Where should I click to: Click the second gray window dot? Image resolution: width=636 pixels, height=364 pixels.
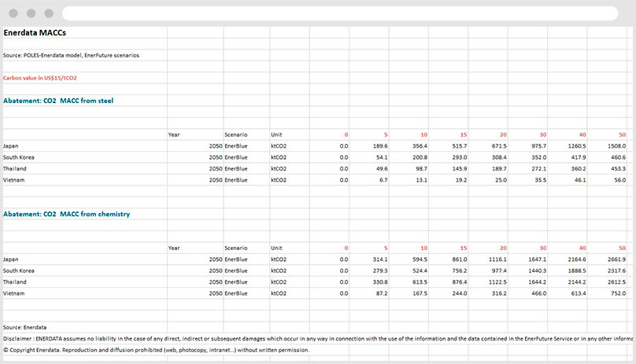pos(31,13)
